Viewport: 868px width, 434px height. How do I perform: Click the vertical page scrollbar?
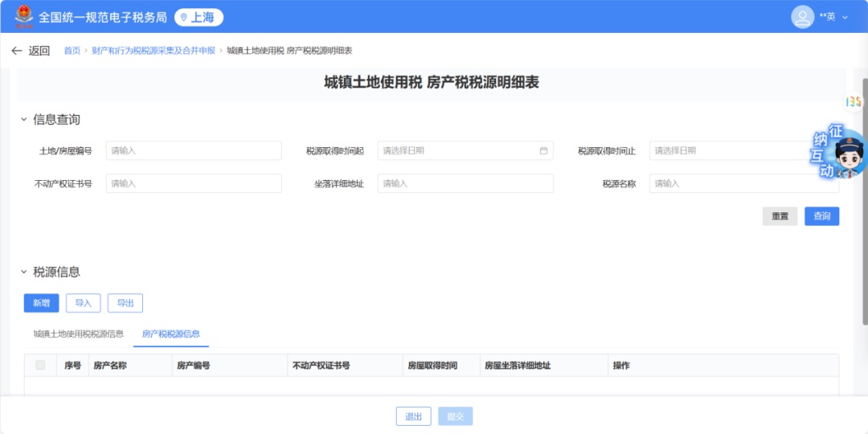(864, 201)
